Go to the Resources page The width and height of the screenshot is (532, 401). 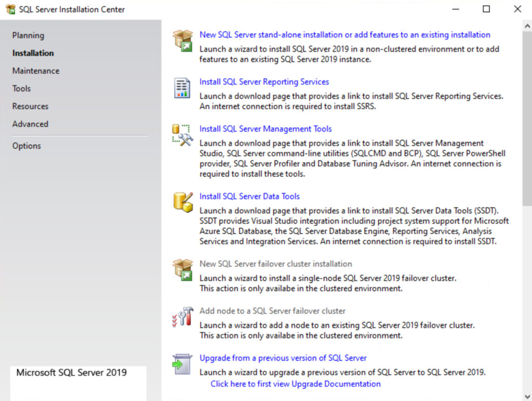[x=30, y=106]
